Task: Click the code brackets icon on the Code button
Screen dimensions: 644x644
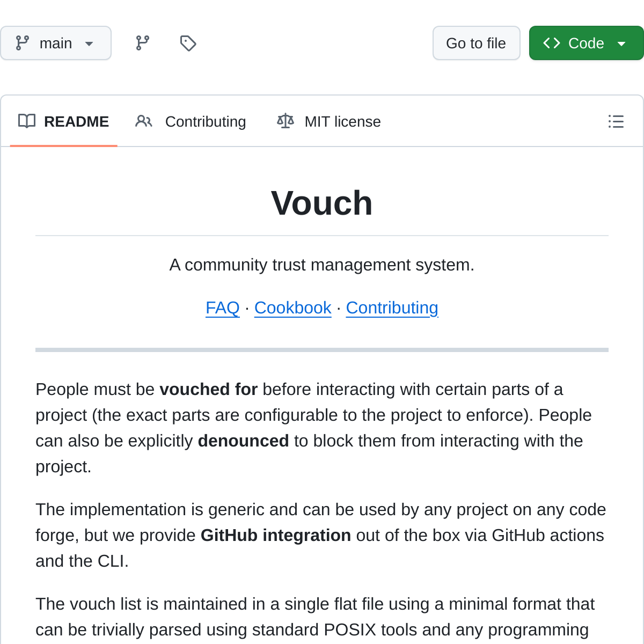Action: click(551, 43)
